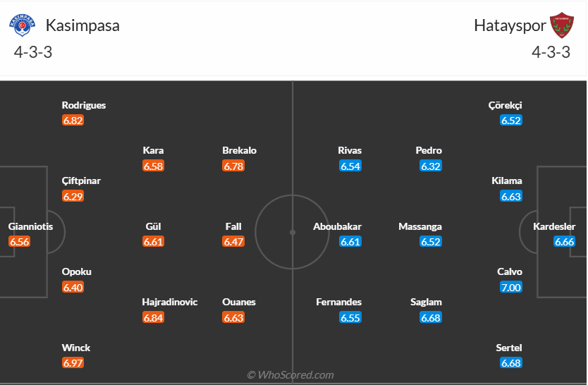This screenshot has height=385, width=588.
Task: Open the Hatayspor team name link
Action: (510, 25)
